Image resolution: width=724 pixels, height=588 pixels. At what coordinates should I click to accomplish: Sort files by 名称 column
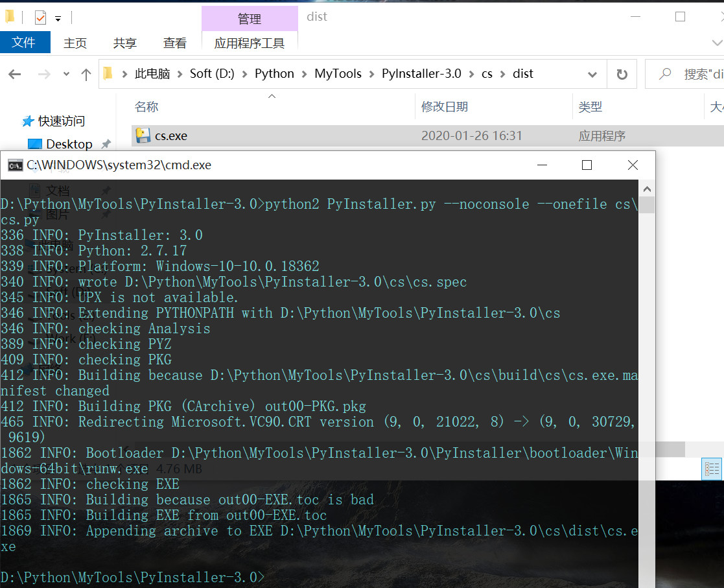point(146,107)
